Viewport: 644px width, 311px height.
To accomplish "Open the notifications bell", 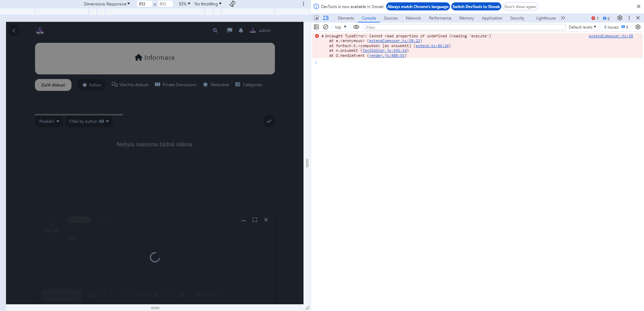I will 241,31.
